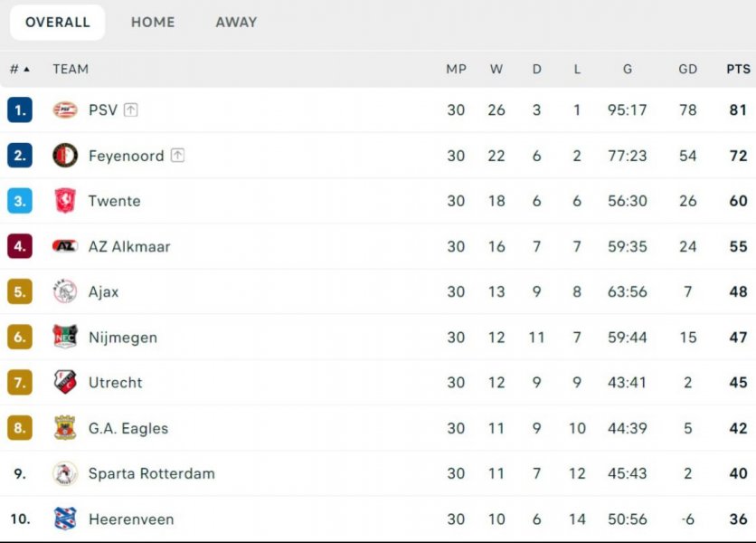Click the Twente club logo

(65, 201)
